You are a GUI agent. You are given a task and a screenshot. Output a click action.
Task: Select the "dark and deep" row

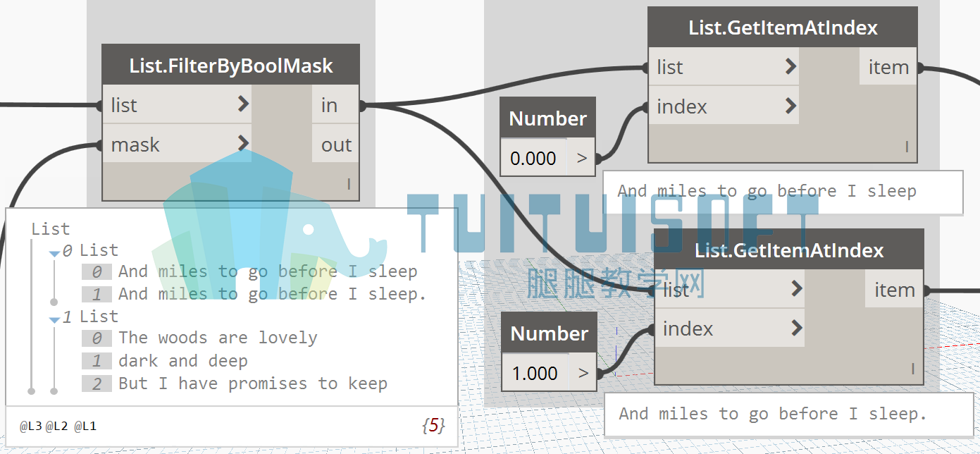pyautogui.click(x=183, y=361)
